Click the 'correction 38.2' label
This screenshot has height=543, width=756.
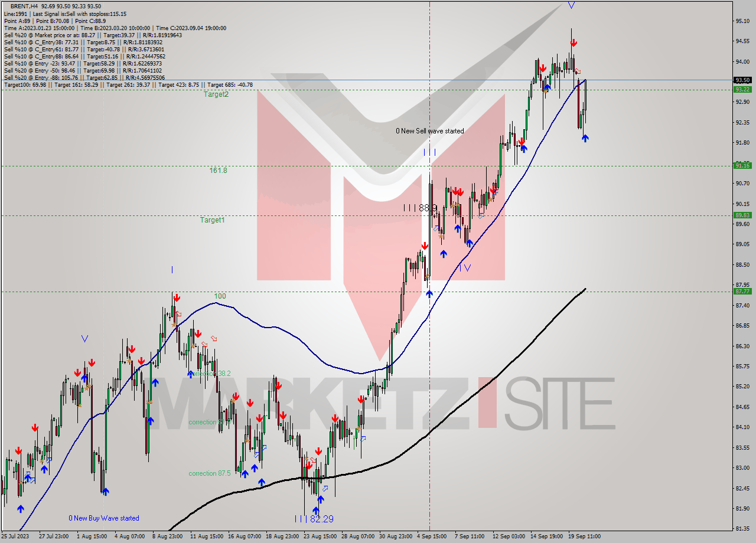click(x=210, y=374)
